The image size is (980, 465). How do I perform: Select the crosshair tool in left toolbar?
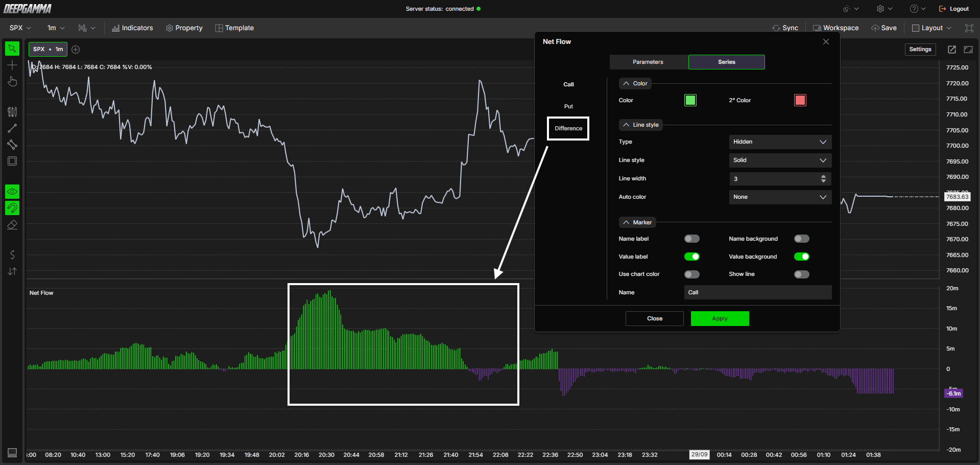coord(12,65)
